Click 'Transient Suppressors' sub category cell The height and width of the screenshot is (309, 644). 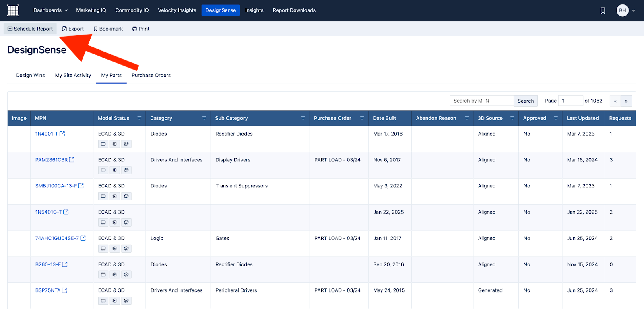(242, 186)
